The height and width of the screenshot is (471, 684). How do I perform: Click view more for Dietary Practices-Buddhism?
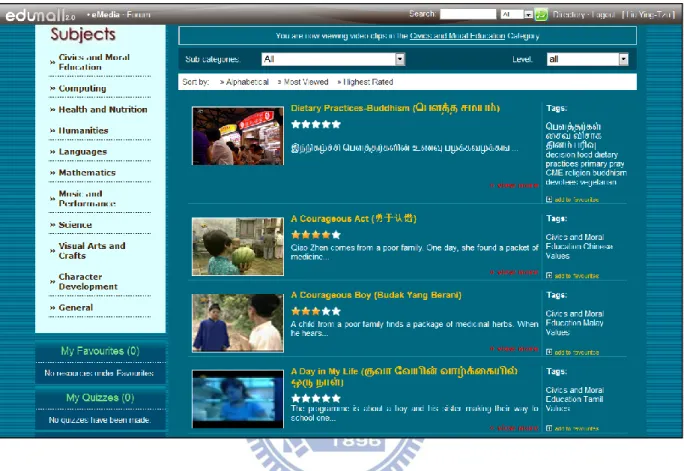pos(515,185)
